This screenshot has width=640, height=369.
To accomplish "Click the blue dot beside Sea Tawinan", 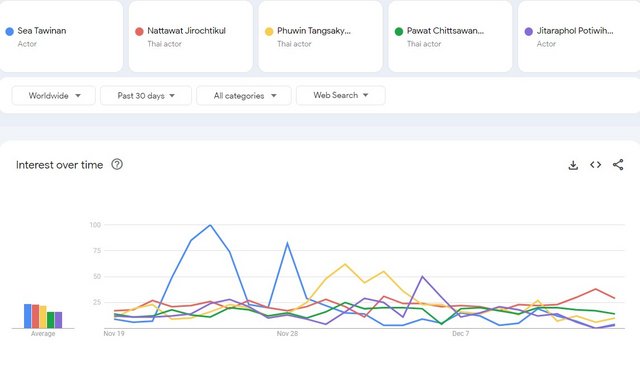I will tap(9, 31).
